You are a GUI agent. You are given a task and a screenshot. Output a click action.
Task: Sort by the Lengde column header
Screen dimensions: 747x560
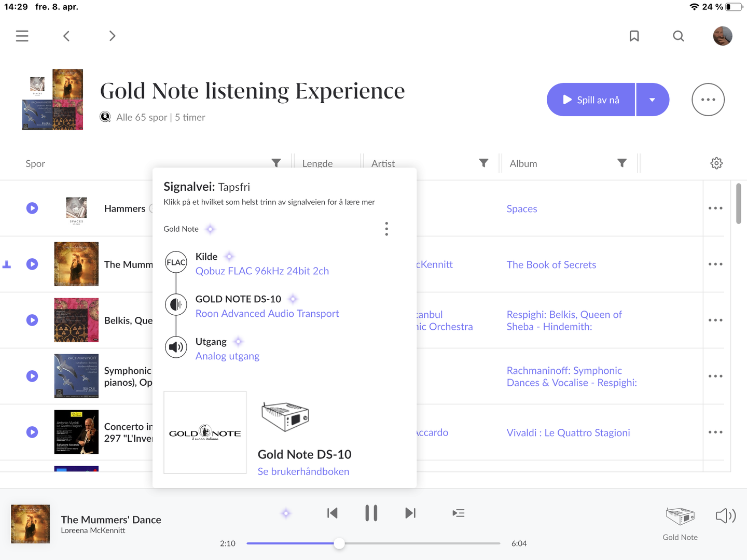317,163
